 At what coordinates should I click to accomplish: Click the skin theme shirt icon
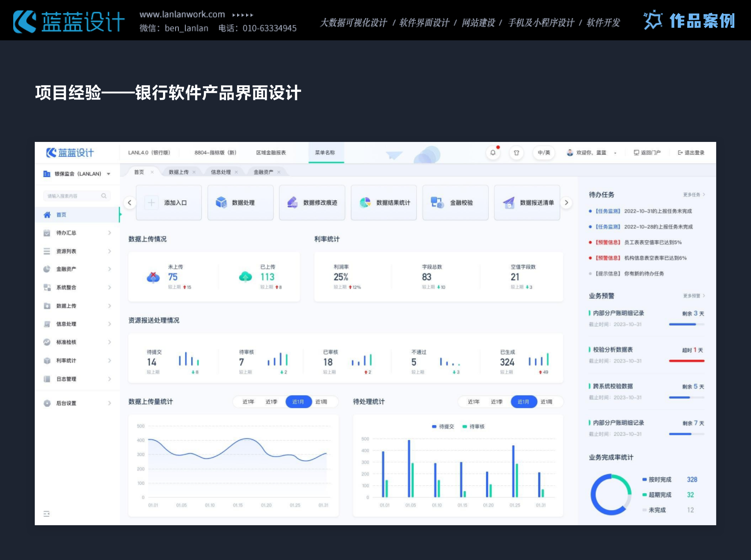(x=516, y=153)
